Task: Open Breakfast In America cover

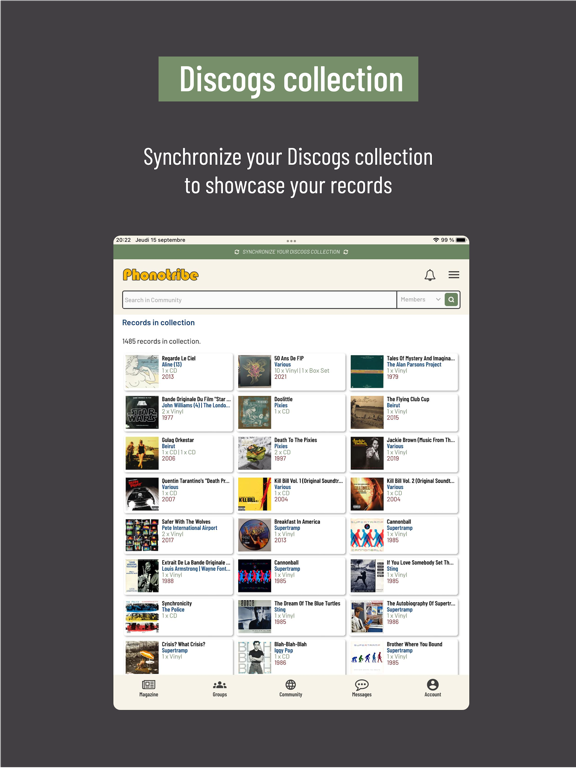Action: [x=254, y=535]
